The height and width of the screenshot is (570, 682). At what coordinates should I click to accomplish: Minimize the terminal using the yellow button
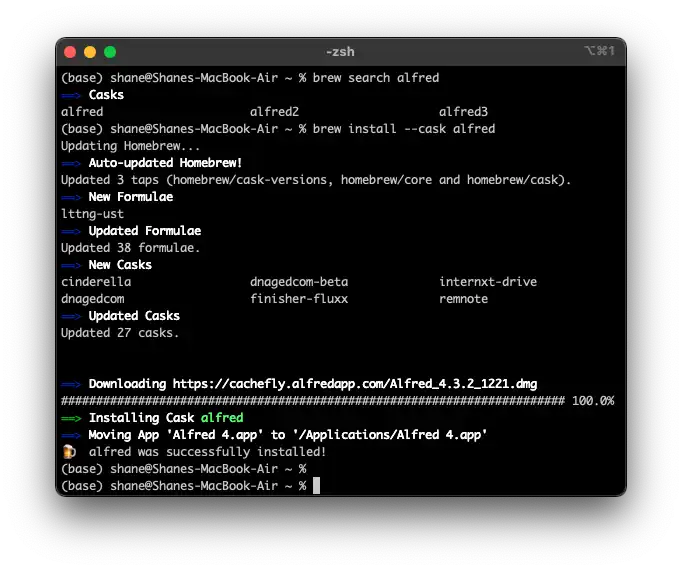click(90, 52)
